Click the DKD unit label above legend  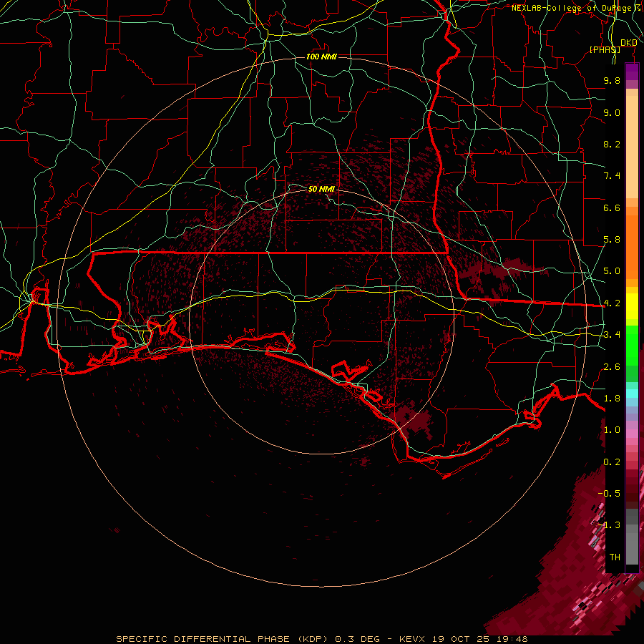[629, 42]
